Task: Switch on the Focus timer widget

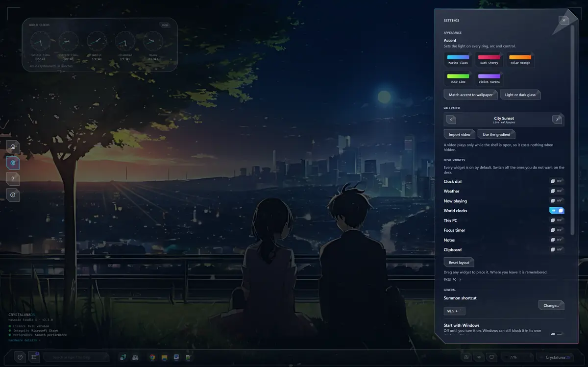Action: [x=557, y=230]
